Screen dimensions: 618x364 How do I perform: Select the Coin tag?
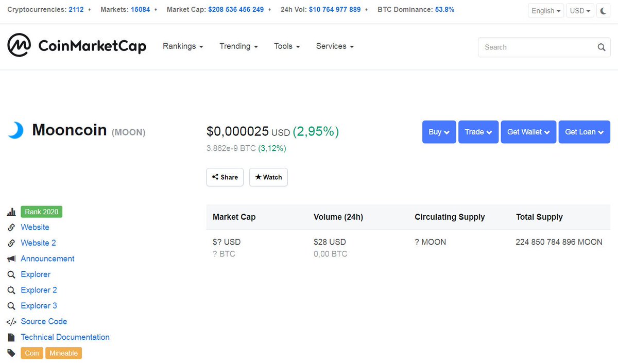pyautogui.click(x=31, y=353)
